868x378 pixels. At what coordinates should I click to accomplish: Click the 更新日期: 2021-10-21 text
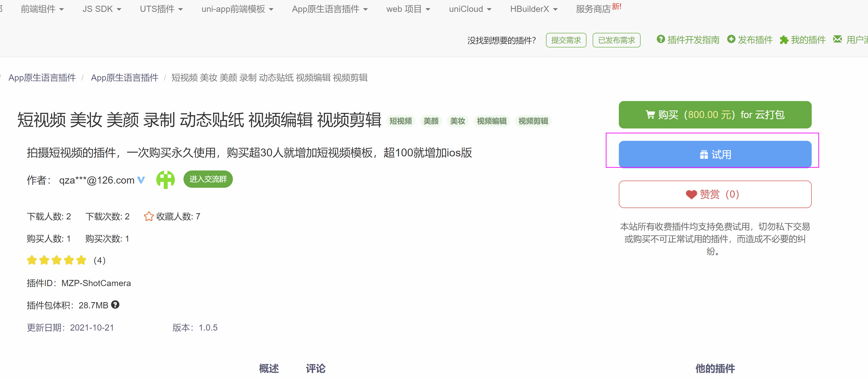coord(70,327)
